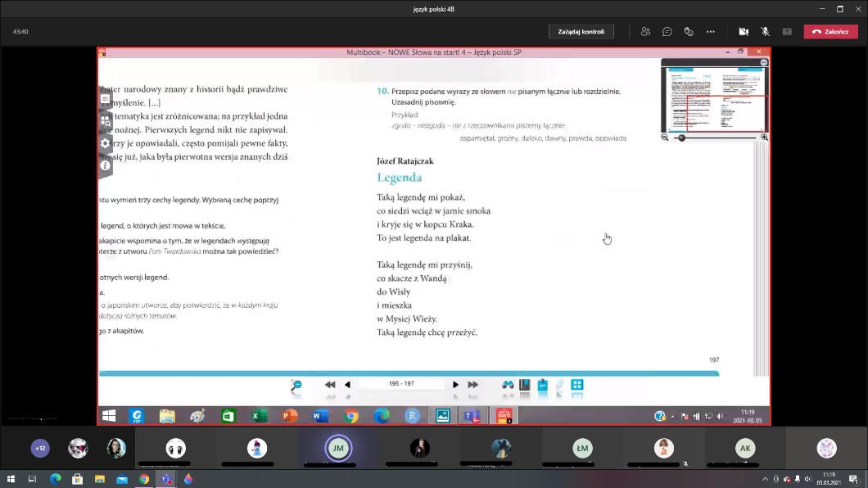Click the Zażądaj kontroli button
The image size is (868, 488).
581,32
